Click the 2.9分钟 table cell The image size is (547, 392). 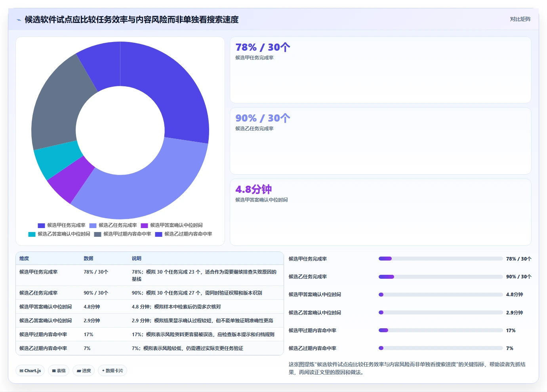tap(92, 321)
